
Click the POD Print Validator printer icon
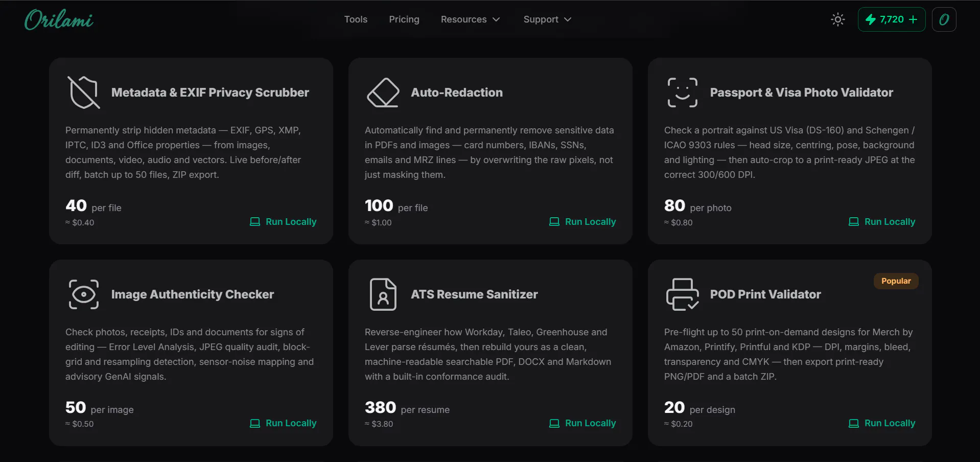pyautogui.click(x=683, y=294)
